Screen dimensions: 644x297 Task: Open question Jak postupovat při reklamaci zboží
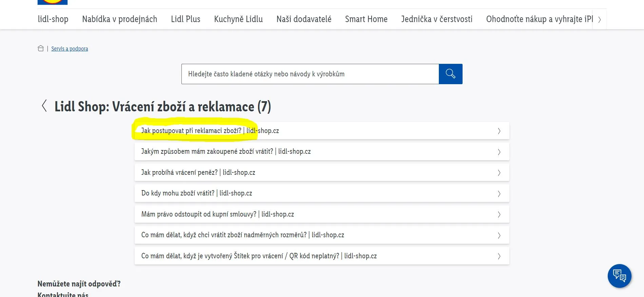coord(322,131)
